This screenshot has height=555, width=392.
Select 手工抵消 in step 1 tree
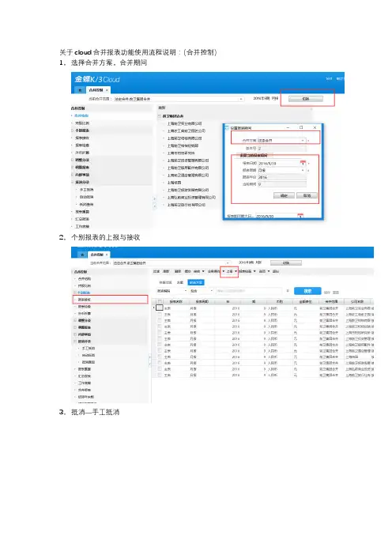coord(86,190)
